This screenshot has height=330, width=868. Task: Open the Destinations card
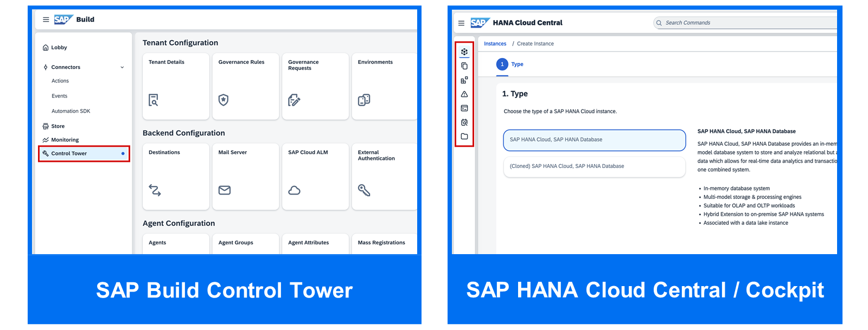pos(176,177)
